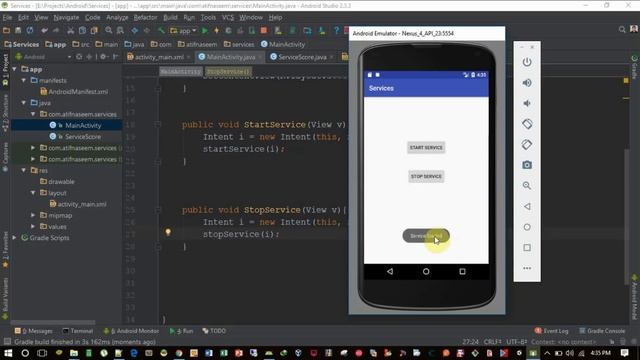Collapse the layout folder node

pyautogui.click(x=33, y=193)
